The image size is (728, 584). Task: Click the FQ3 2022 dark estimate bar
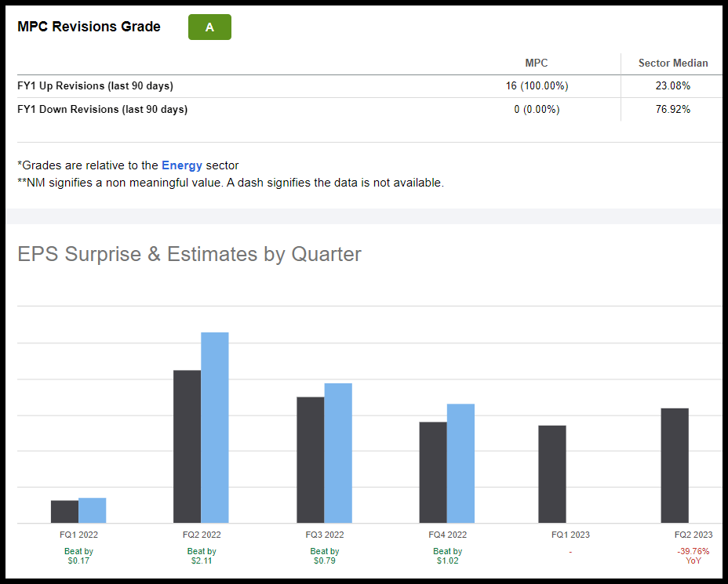coord(310,460)
